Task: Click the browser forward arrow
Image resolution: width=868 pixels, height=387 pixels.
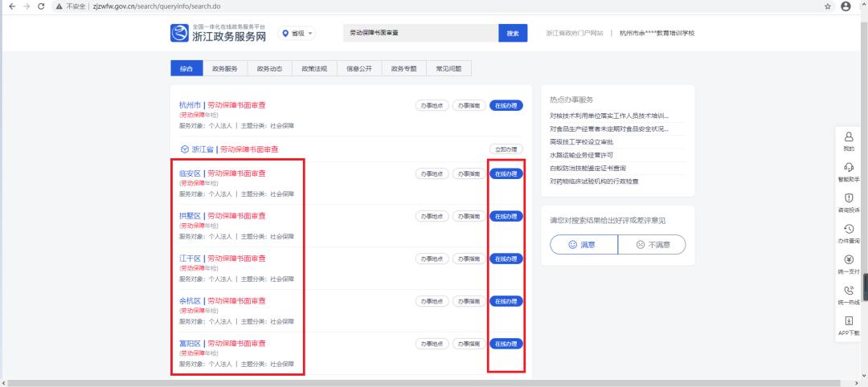Action: point(27,6)
